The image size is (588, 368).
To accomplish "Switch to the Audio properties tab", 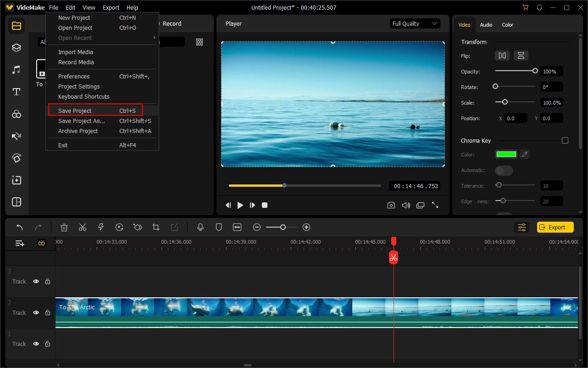I will pos(486,25).
